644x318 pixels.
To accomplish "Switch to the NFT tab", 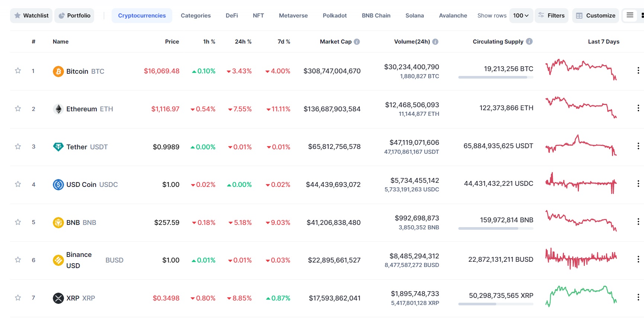I will [258, 16].
